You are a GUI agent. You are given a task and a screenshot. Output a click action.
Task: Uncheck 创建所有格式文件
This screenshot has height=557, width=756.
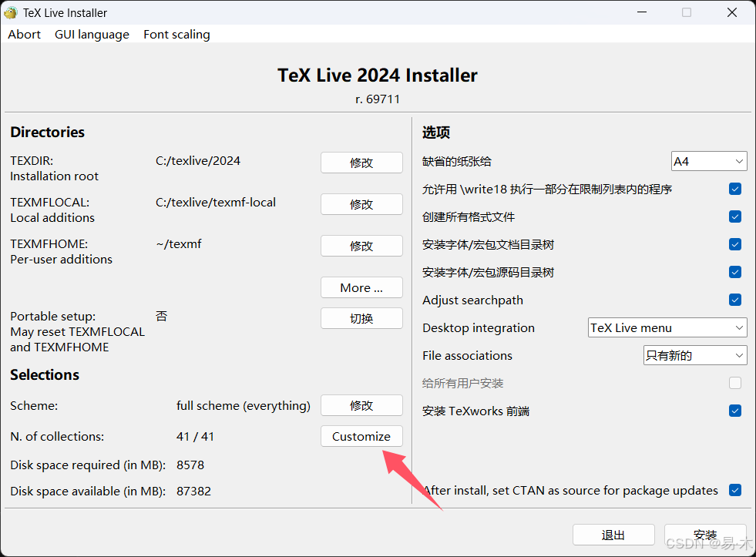(734, 216)
